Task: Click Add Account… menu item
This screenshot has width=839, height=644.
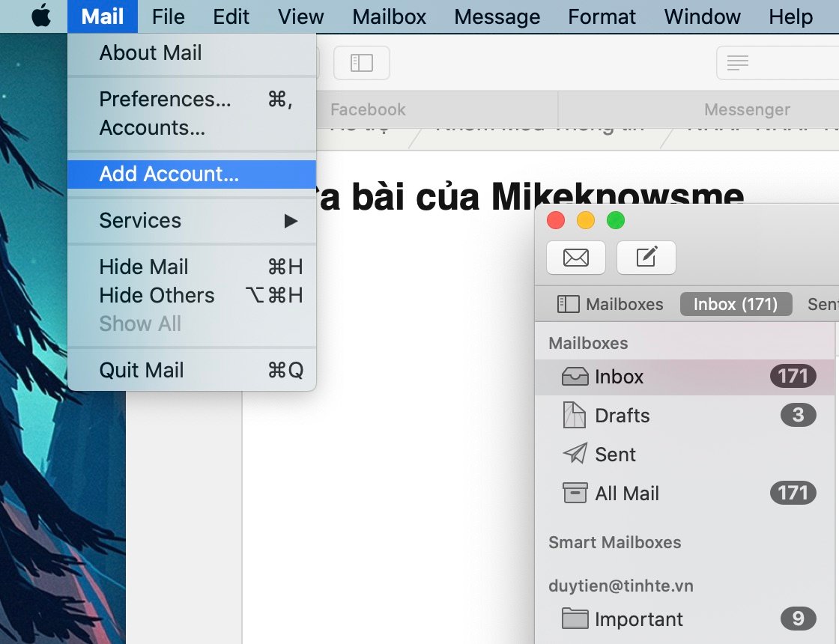Action: (x=192, y=174)
